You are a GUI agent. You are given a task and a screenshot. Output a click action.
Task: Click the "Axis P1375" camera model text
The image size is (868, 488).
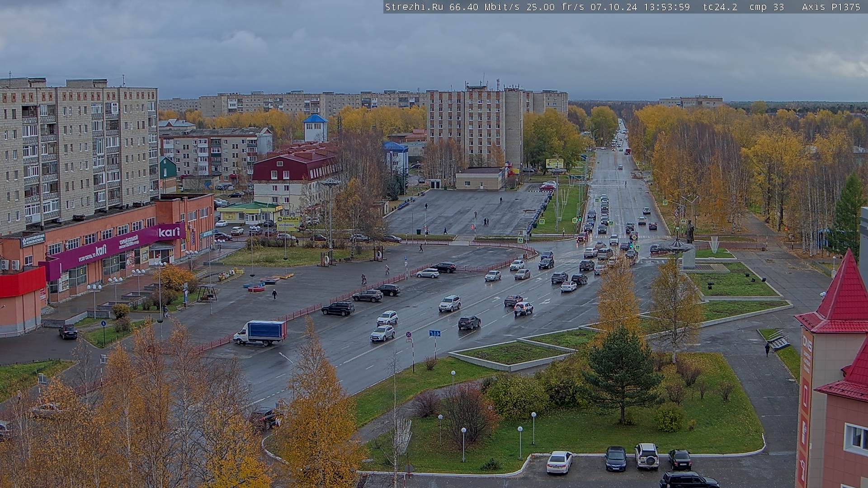[831, 7]
